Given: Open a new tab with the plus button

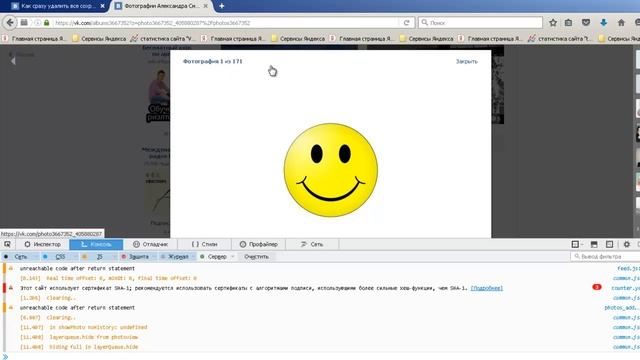Looking at the screenshot, I should [222, 6].
